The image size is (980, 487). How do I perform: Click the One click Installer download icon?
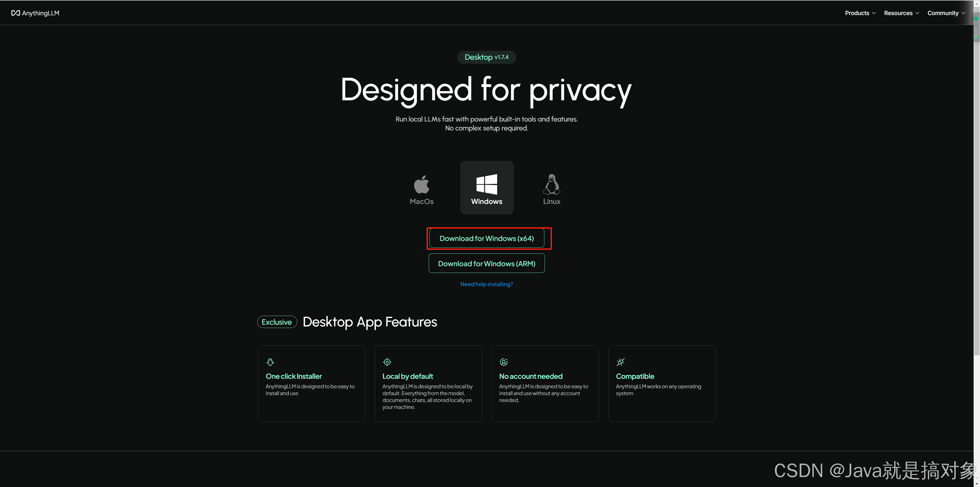click(x=270, y=362)
